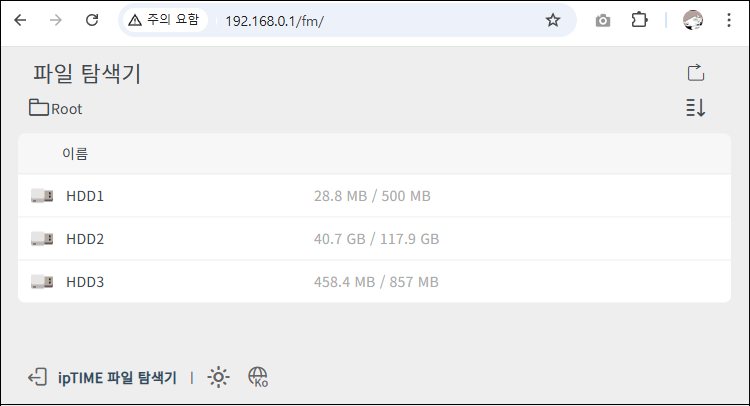750x406 pixels.
Task: Bookmark this page with the star icon
Action: (553, 20)
